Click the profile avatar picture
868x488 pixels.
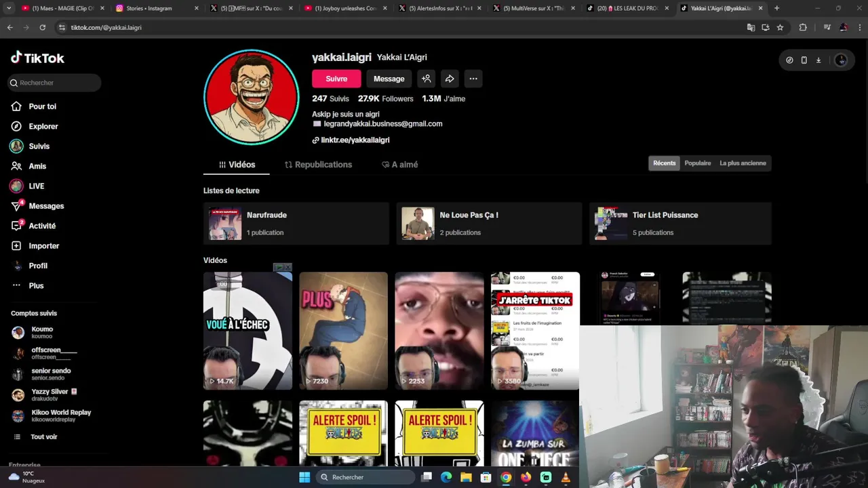coord(251,97)
